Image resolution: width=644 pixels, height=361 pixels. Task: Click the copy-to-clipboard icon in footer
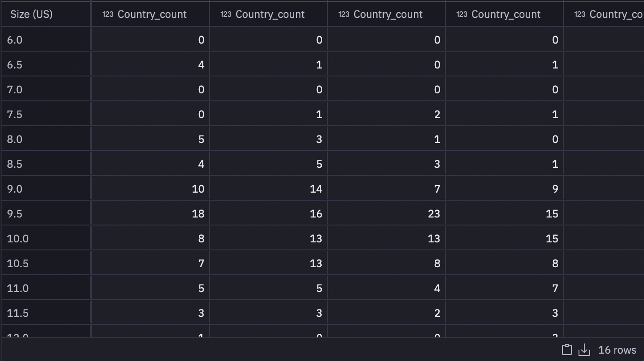567,350
